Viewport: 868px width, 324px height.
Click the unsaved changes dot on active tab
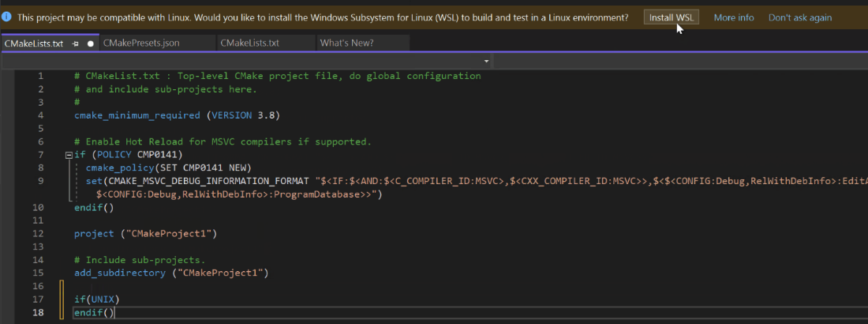click(91, 43)
